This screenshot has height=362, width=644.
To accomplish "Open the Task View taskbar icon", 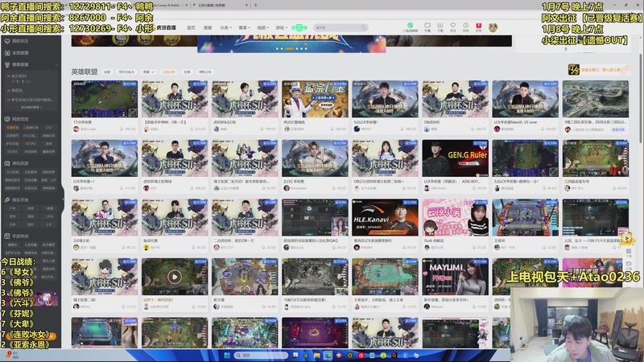I will (295, 356).
